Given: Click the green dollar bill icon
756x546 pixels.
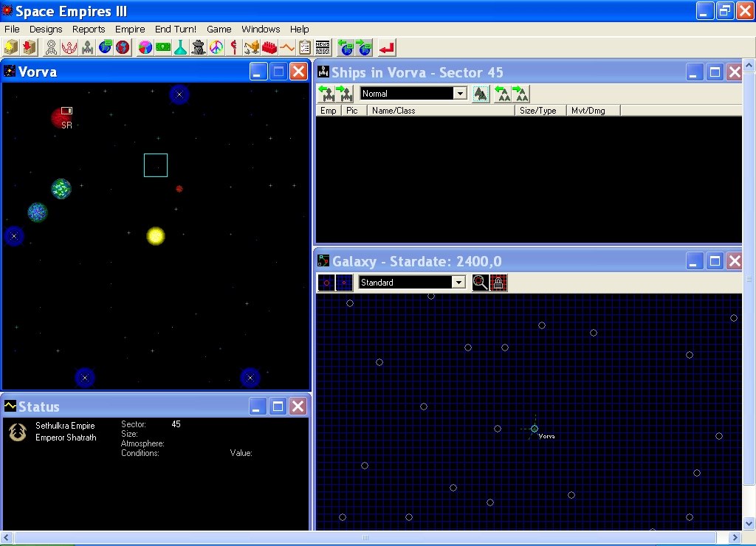Looking at the screenshot, I should click(x=163, y=48).
